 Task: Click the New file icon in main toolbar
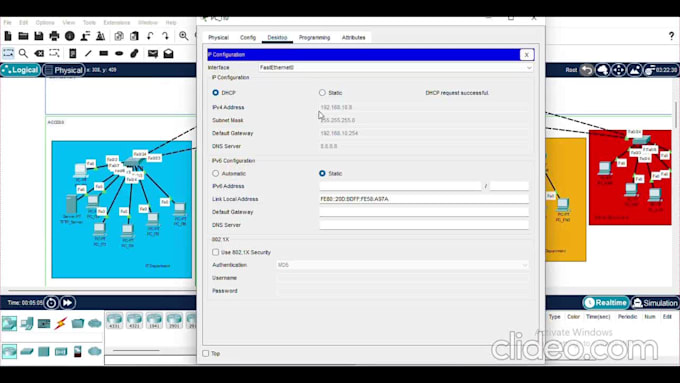[8, 36]
